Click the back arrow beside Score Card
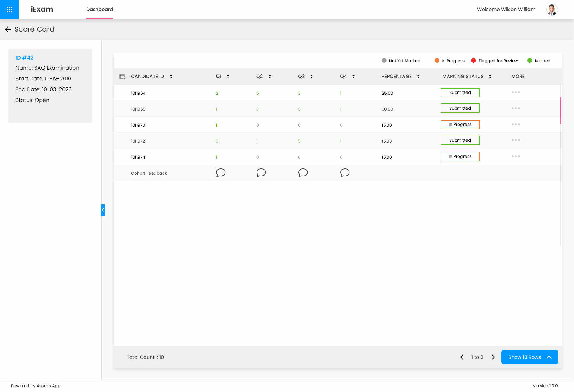574x392 pixels. 8,29
